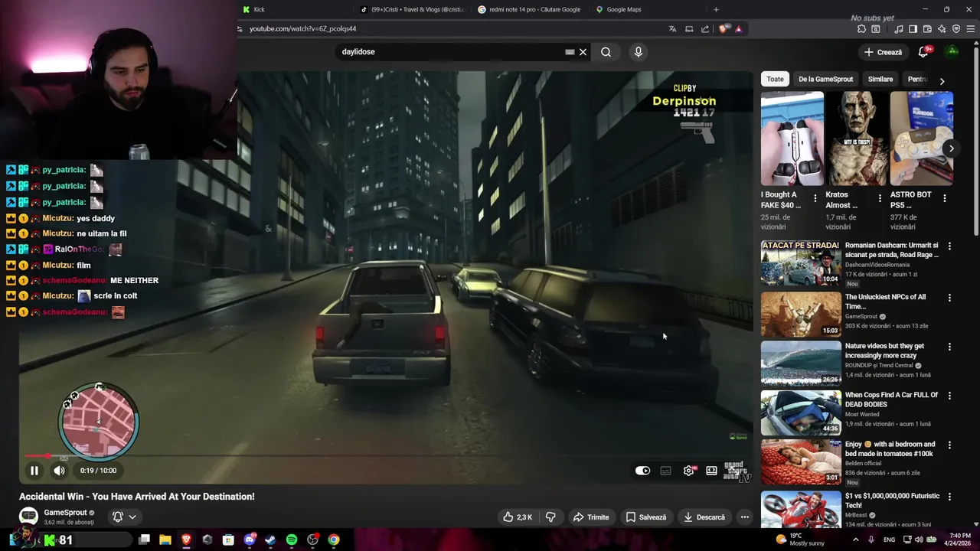
Task: Open browser extensions puzzle icon
Action: (x=861, y=29)
